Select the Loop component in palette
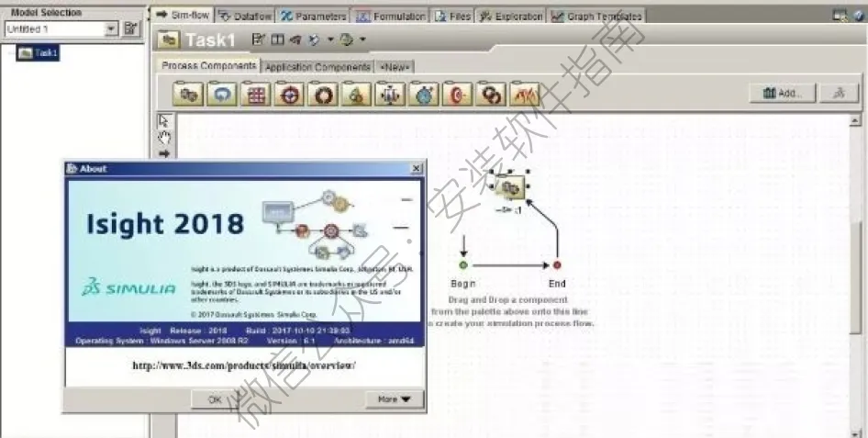The height and width of the screenshot is (438, 868). coord(222,95)
